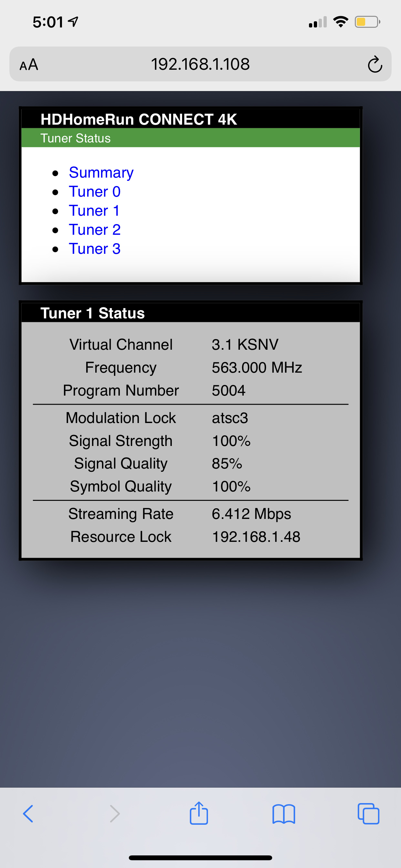401x868 pixels.
Task: Tap the 192.168.1.108 address field
Action: pos(200,64)
